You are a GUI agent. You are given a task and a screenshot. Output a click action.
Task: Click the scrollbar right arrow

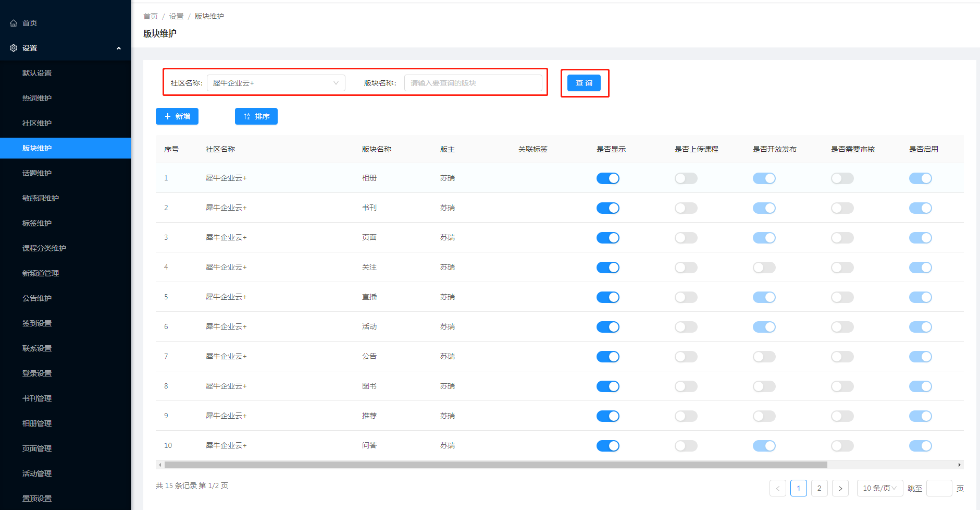tap(959, 465)
